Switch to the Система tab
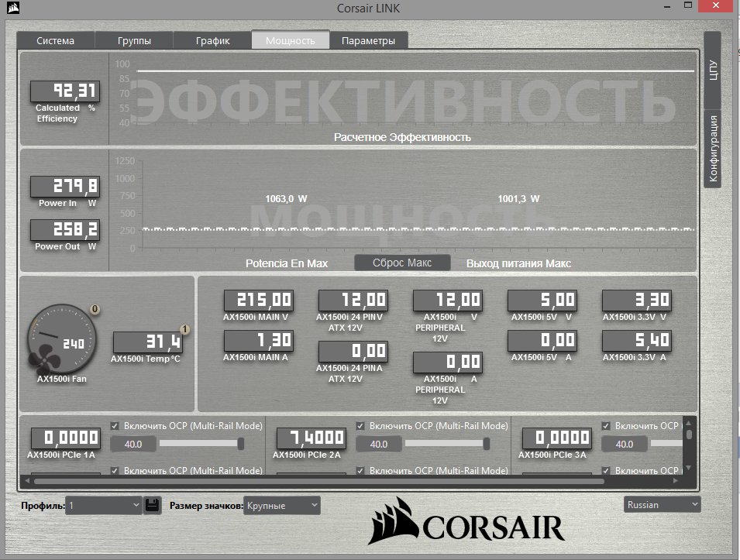Image resolution: width=740 pixels, height=560 pixels. (x=56, y=40)
